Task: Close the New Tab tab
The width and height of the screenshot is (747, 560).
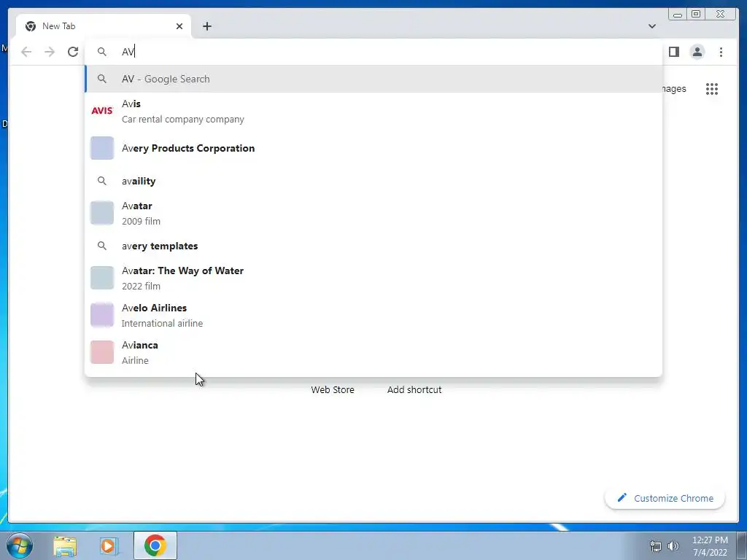Action: pyautogui.click(x=179, y=26)
